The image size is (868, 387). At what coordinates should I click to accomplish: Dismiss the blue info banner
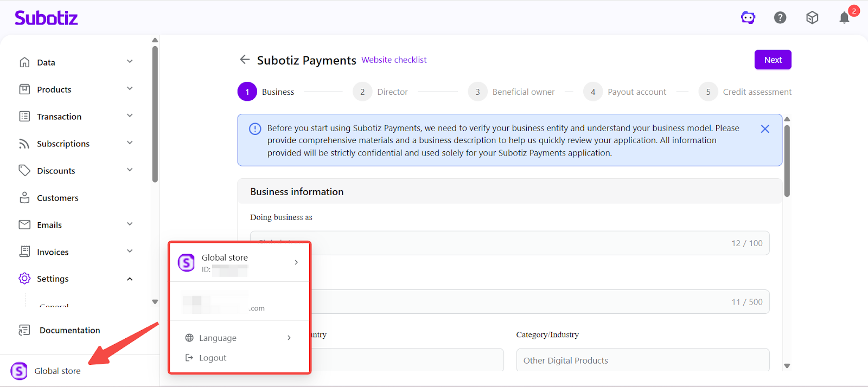[x=765, y=129]
